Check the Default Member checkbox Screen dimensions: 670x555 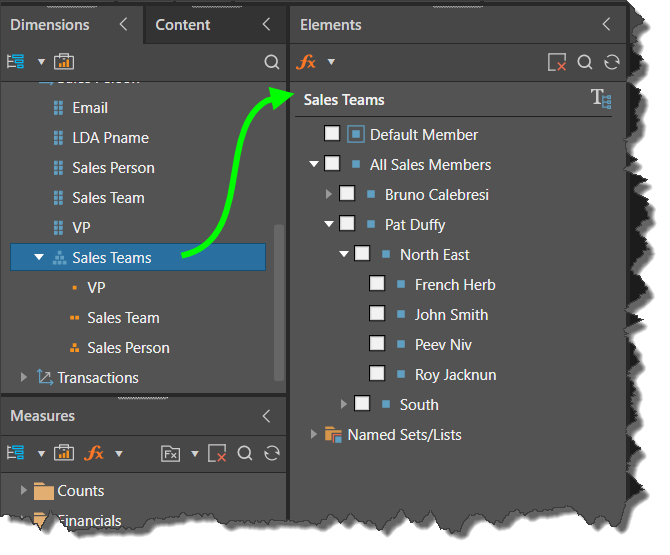pos(332,134)
